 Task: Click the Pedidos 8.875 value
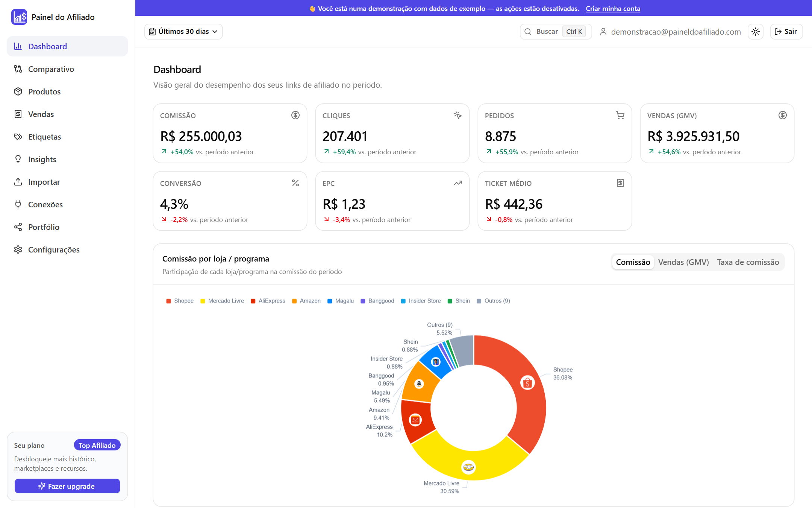click(x=500, y=136)
